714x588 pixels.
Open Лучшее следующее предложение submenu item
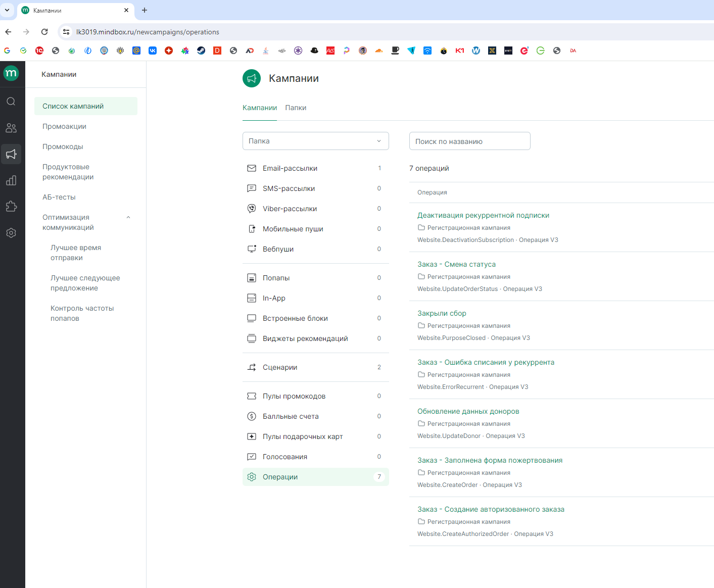tap(85, 283)
